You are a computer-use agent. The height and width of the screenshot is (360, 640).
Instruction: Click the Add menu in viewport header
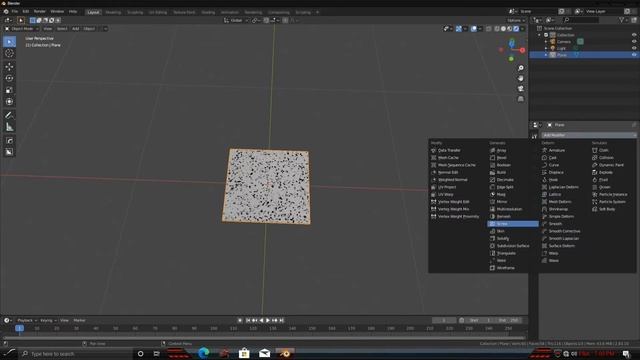coord(76,29)
